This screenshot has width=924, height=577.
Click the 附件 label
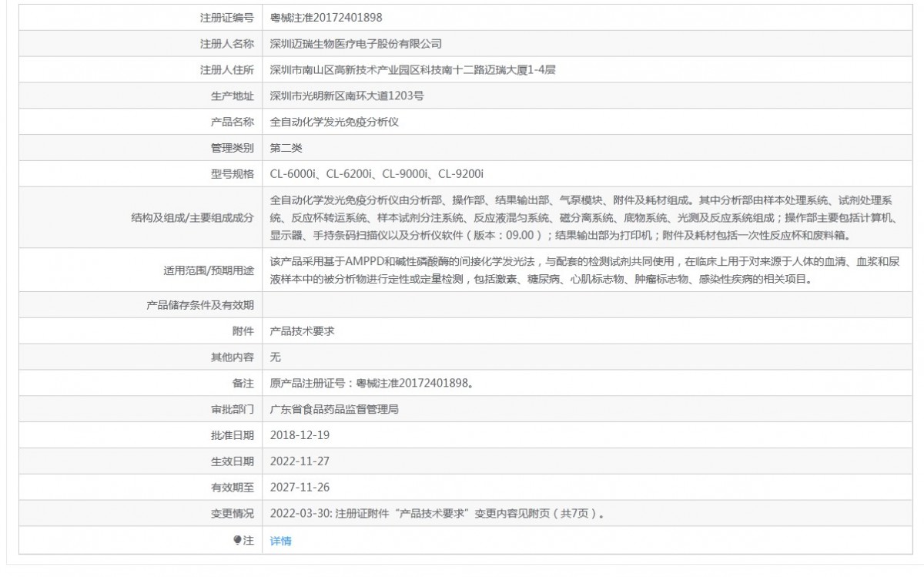click(243, 330)
